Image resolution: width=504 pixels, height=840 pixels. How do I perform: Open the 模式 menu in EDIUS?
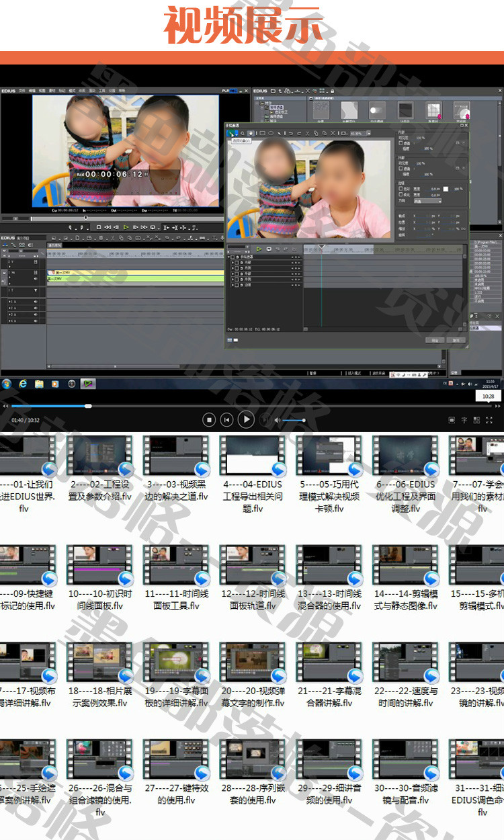(72, 91)
